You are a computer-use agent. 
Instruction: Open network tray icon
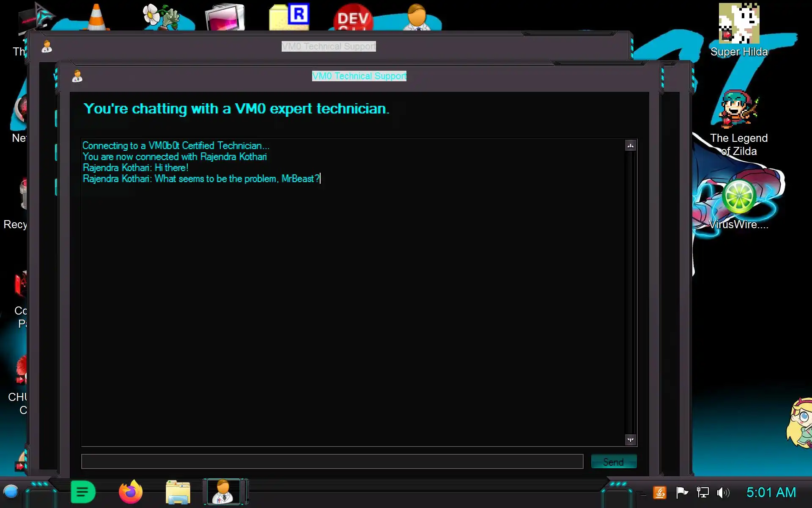point(702,492)
